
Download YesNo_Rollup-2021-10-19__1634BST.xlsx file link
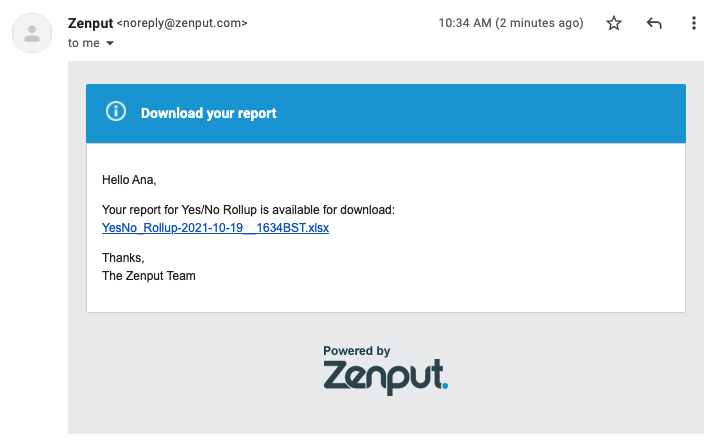[x=215, y=228]
